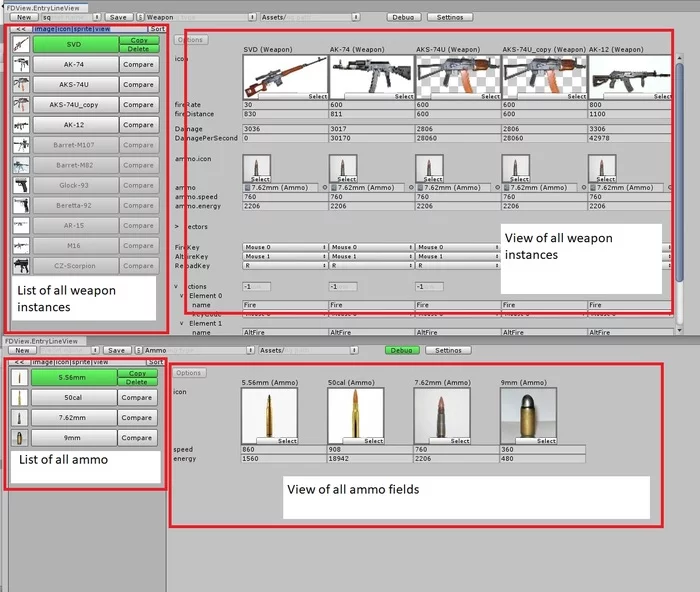Click the SVD ammo.icon bullet thumbnail

(257, 168)
